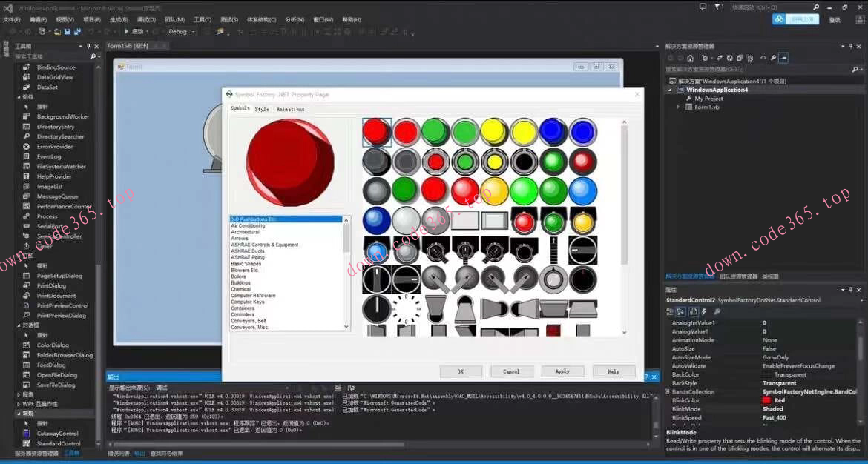Open Properties wrench in Solution Explorer toolbar
Image resolution: width=868 pixels, height=464 pixels.
[x=773, y=58]
